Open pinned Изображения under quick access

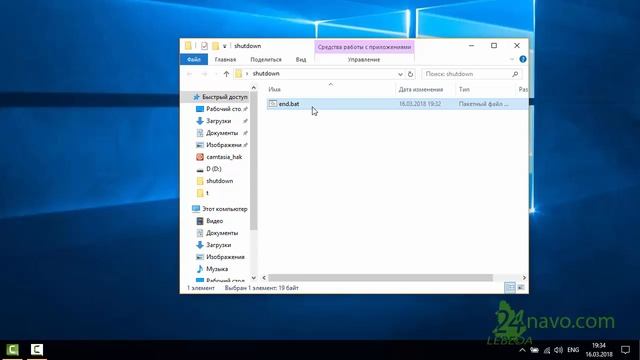pos(223,145)
